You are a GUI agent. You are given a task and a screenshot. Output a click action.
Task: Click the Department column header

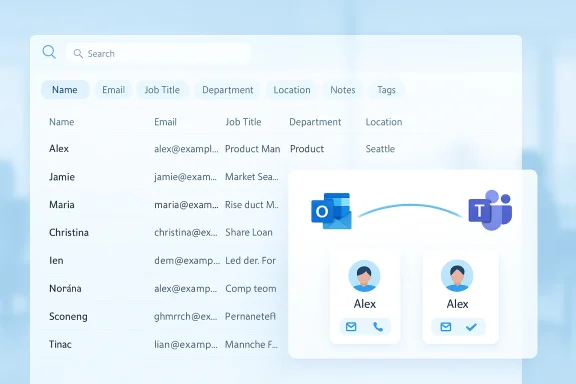click(315, 122)
